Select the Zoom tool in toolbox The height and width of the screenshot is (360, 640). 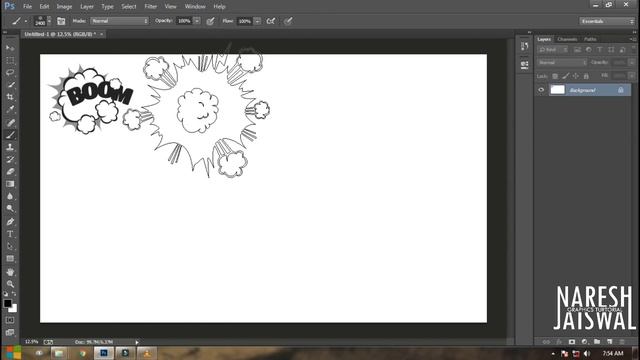coord(10,284)
